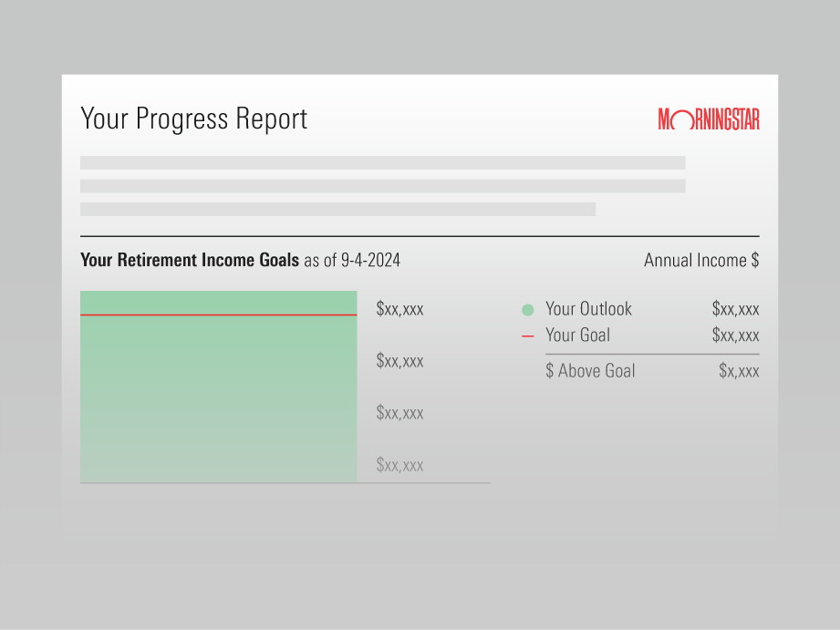Screen dimensions: 840x630
Task: Click the shortest third placeholder text line
Action: [337, 210]
